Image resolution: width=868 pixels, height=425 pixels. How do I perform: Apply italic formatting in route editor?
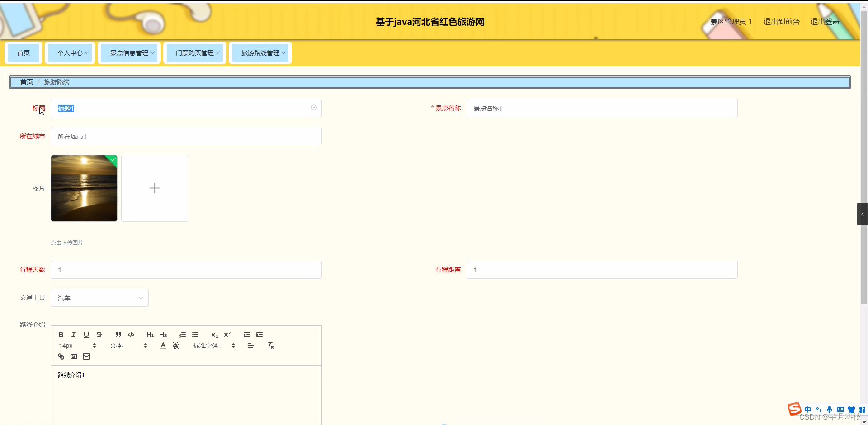pos(73,334)
